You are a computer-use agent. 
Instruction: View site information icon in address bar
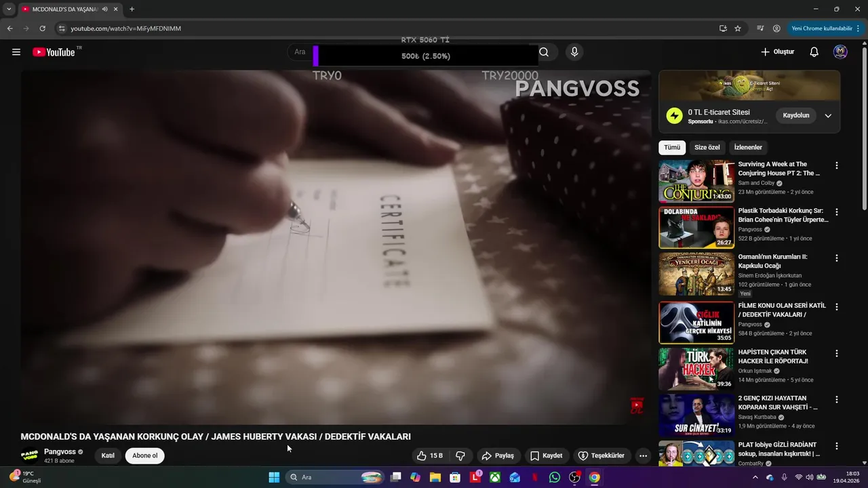pos(61,28)
